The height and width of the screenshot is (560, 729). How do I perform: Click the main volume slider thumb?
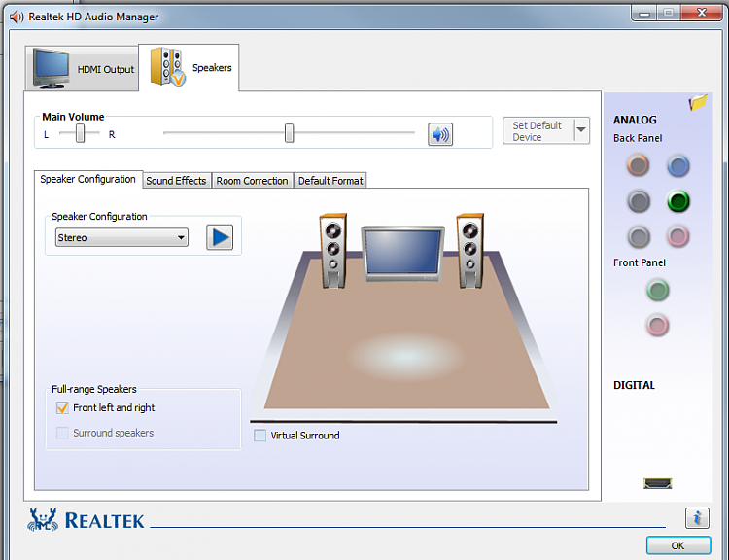tap(290, 133)
